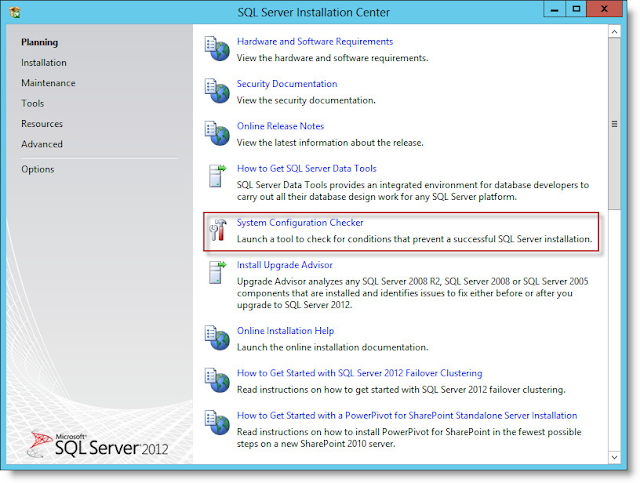Viewport: 640px width, 483px height.
Task: Switch to the Installation section
Action: click(x=44, y=62)
